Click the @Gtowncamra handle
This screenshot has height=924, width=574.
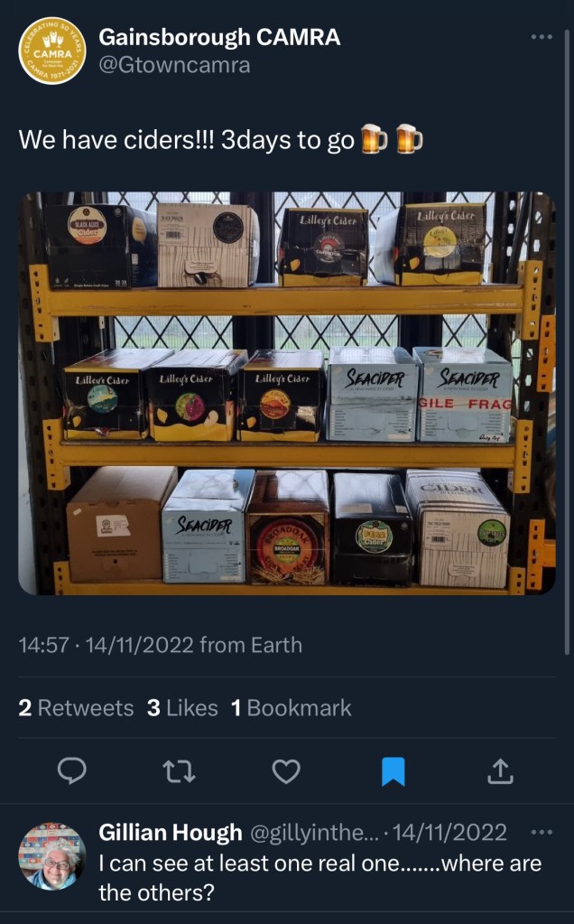coord(174,65)
